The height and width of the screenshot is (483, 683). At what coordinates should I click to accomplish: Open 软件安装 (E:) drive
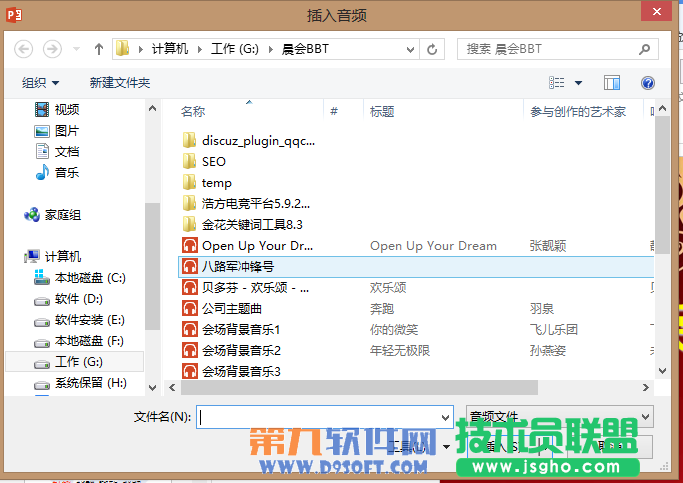(x=79, y=320)
